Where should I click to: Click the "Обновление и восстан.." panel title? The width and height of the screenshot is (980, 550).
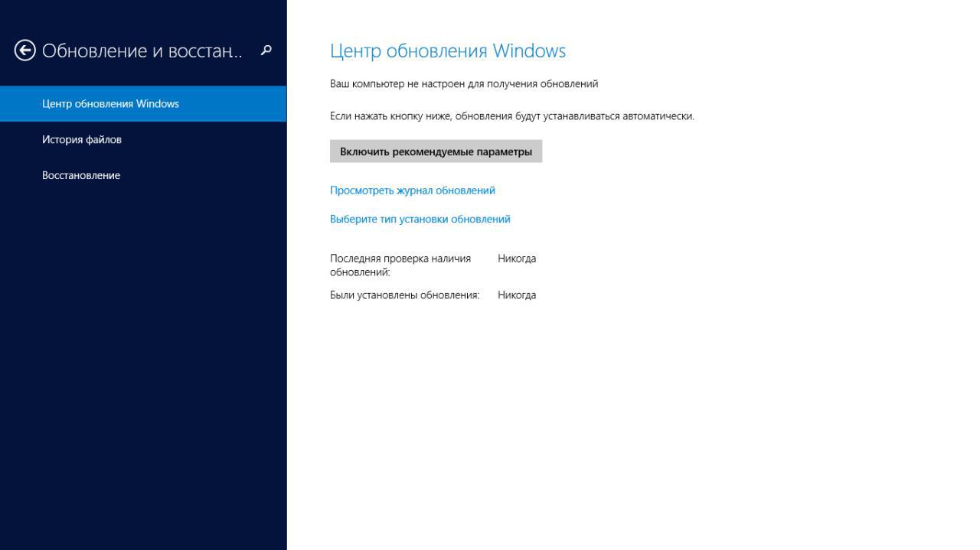click(142, 50)
